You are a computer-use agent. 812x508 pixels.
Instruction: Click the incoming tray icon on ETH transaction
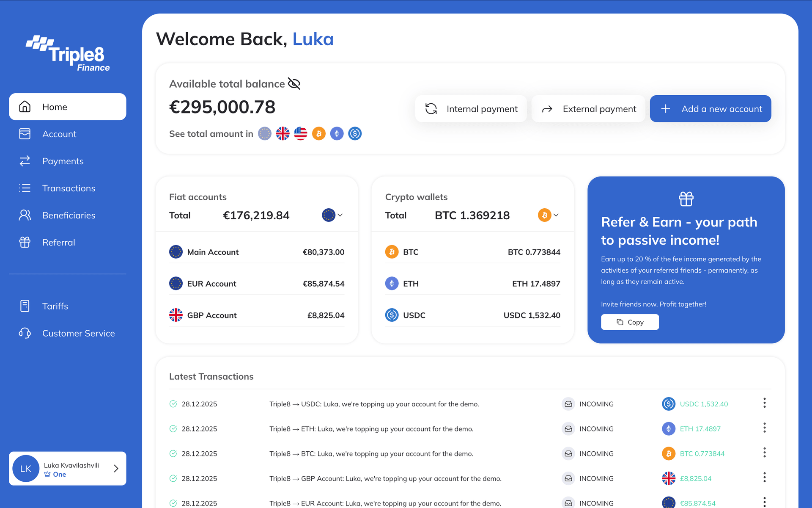(x=568, y=429)
